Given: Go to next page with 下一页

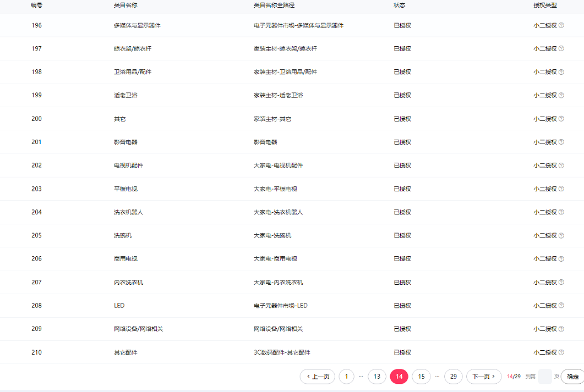Looking at the screenshot, I should [x=484, y=377].
